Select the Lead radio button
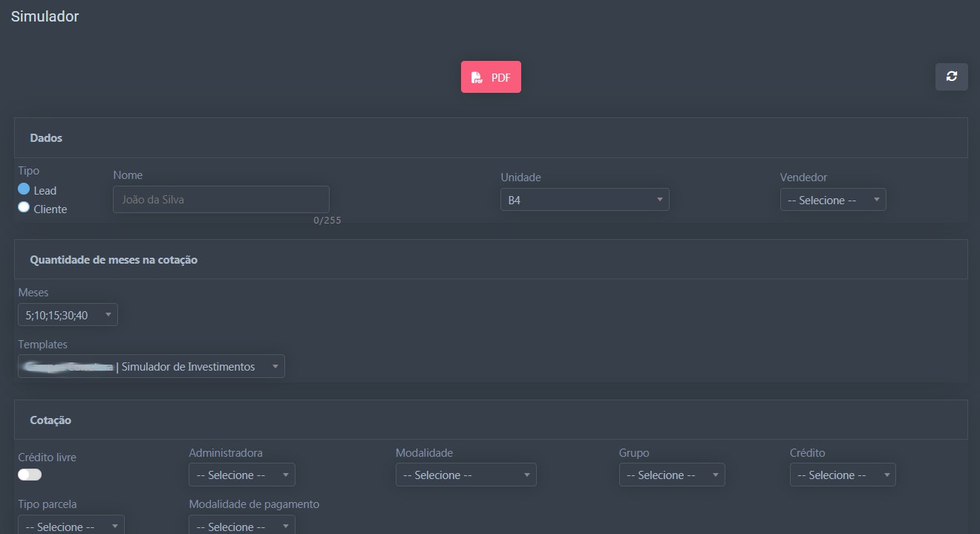Viewport: 980px width, 534px height. coord(24,189)
